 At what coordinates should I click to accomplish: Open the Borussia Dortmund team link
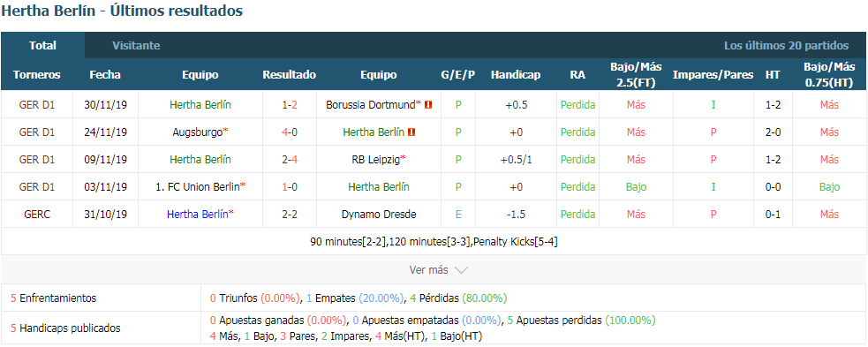click(370, 104)
